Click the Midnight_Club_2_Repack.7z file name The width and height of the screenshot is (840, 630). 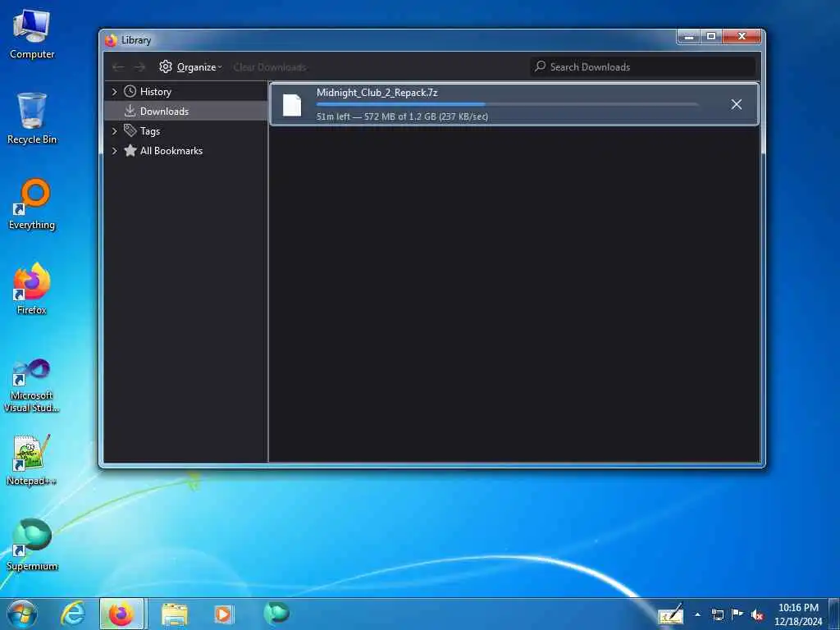click(377, 92)
